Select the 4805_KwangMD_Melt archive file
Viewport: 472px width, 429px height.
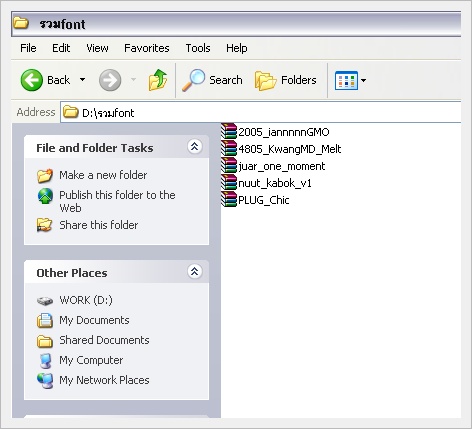(281, 149)
